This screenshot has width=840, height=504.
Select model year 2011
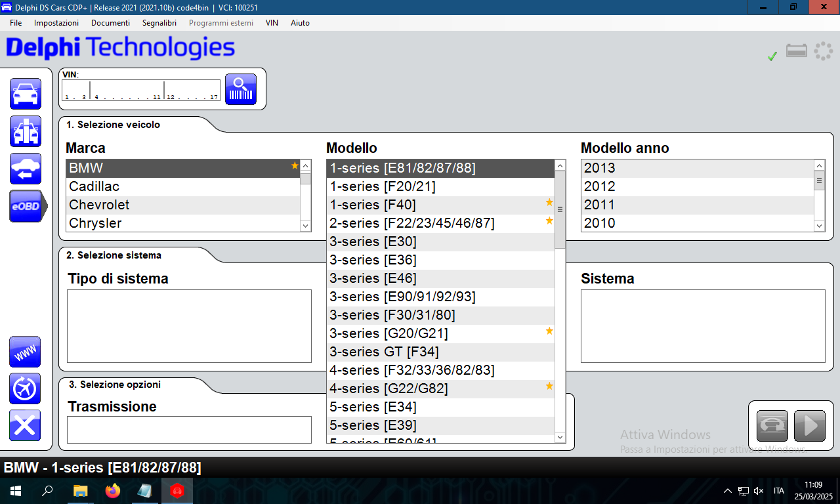coord(698,205)
